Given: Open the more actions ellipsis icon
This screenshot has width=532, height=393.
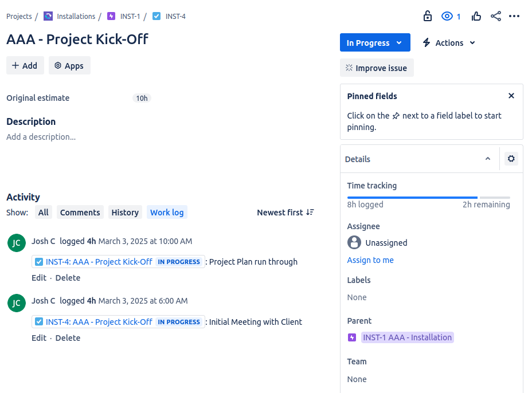Looking at the screenshot, I should (514, 16).
